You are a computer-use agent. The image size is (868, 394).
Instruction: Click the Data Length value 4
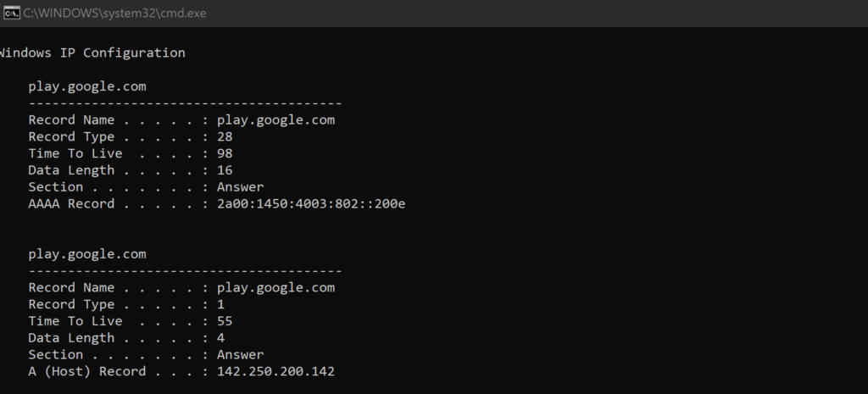point(221,337)
